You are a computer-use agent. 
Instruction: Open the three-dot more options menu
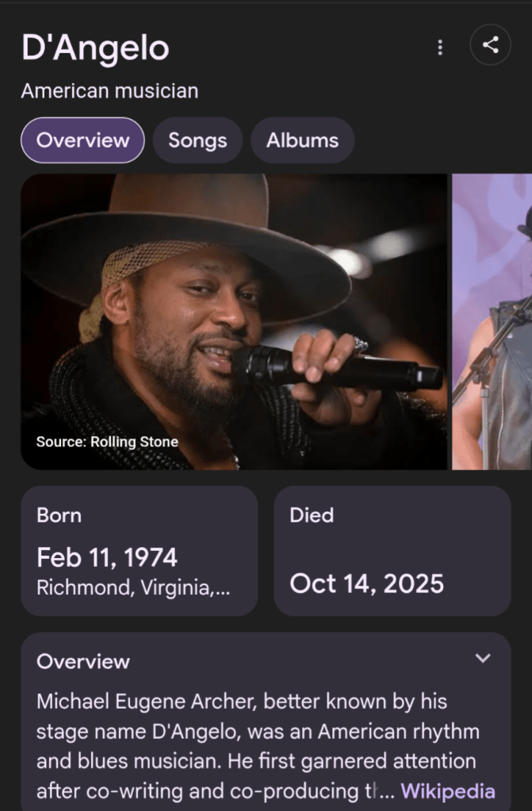point(440,48)
